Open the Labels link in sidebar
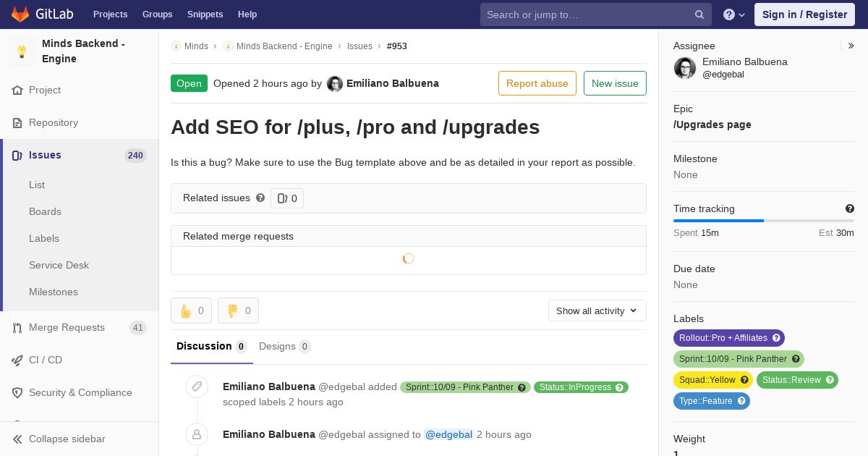The width and height of the screenshot is (868, 456). tap(44, 239)
